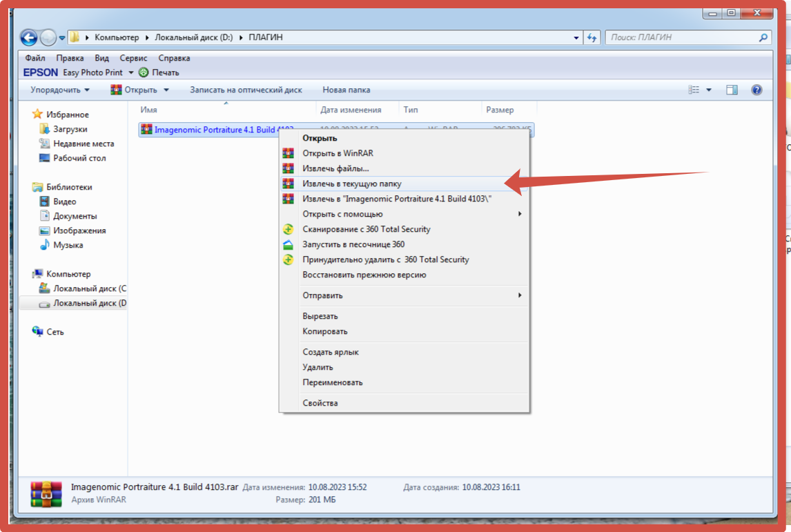Image resolution: width=791 pixels, height=532 pixels.
Task: Expand the address bar history dropdown
Action: click(x=576, y=37)
